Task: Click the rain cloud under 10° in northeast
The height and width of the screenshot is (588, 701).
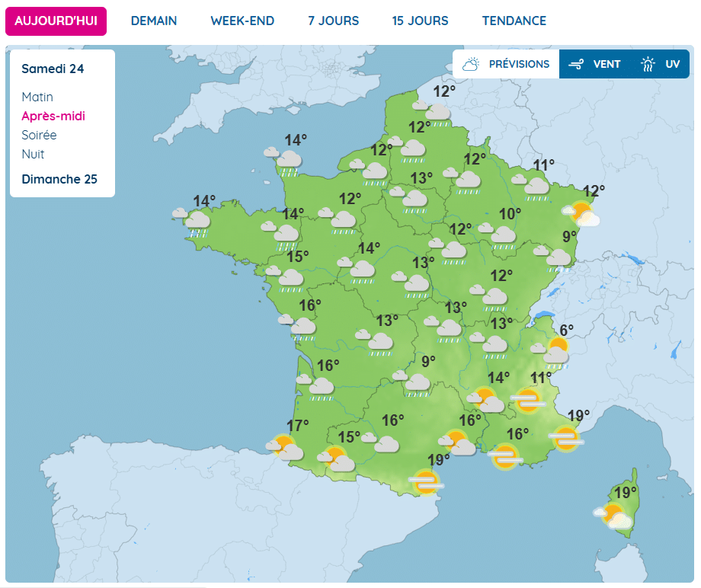Action: pyautogui.click(x=497, y=236)
